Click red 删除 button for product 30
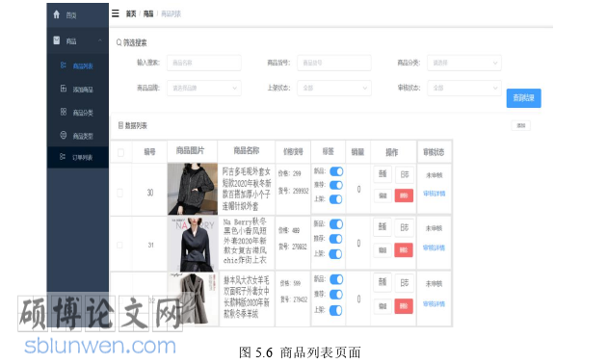Viewport: 608px width, 364px height. 404,195
